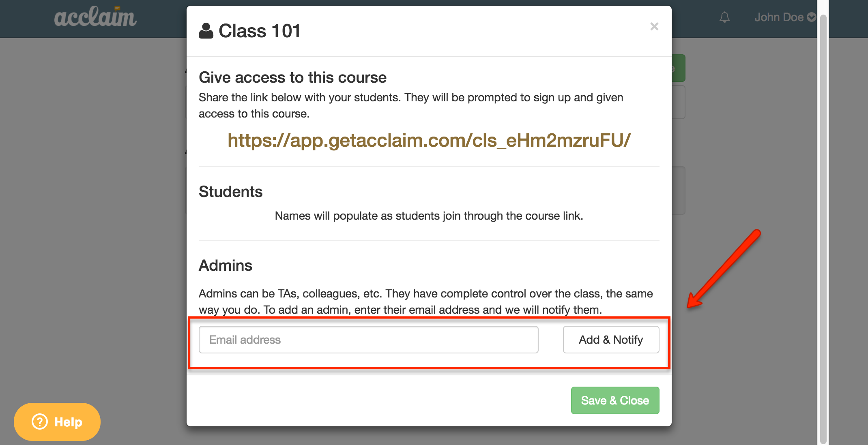Click the red arrow annotation
Image resolution: width=868 pixels, height=445 pixels.
point(724,269)
